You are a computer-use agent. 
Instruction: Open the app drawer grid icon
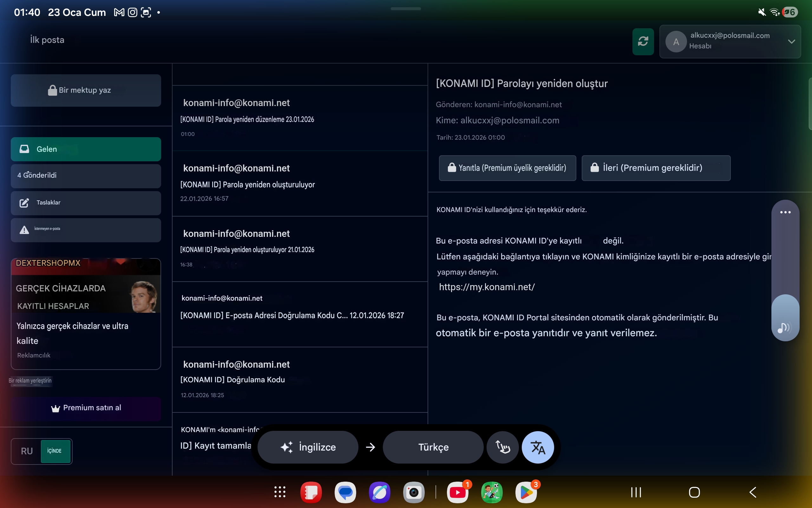pyautogui.click(x=280, y=492)
